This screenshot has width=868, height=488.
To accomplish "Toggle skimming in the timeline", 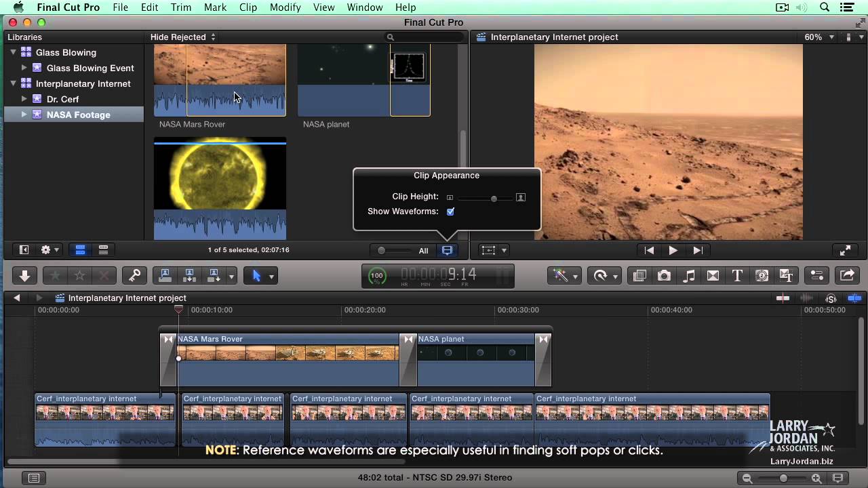I will [x=783, y=298].
